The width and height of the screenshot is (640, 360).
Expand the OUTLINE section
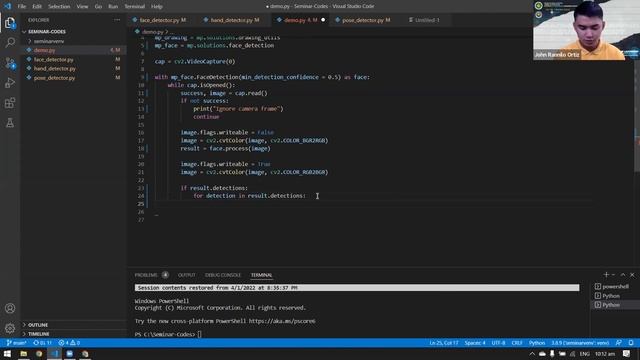(73, 325)
